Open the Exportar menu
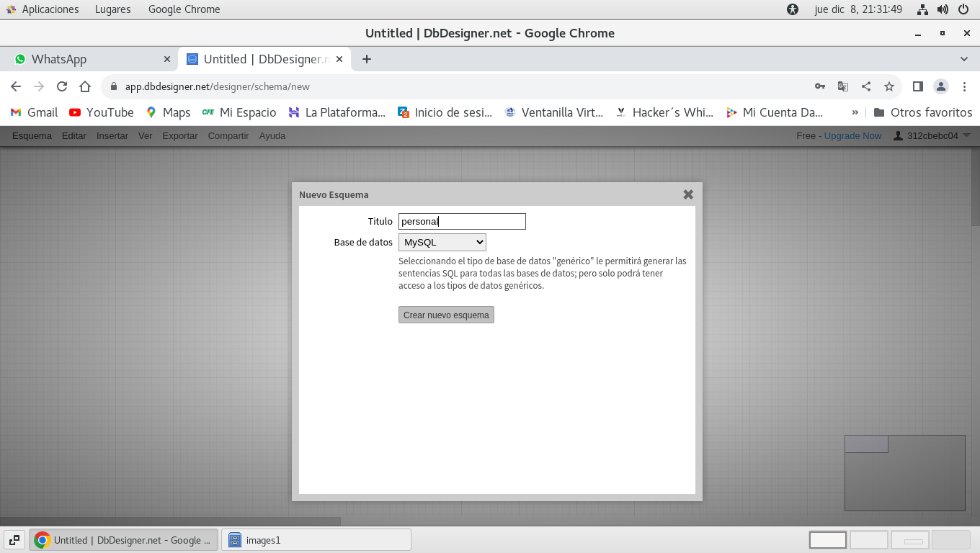 point(179,135)
